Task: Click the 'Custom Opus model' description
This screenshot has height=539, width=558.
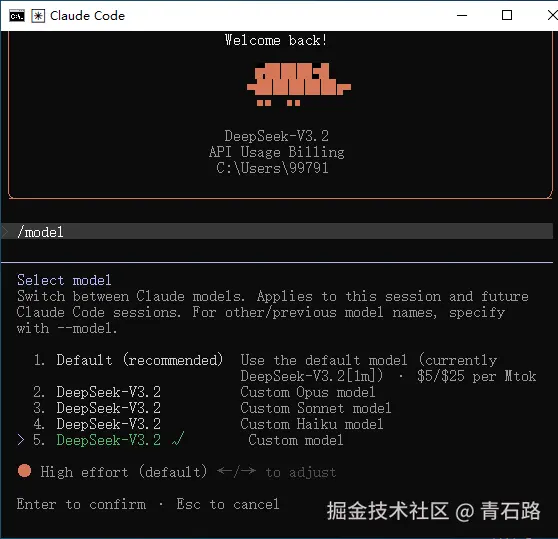Action: (307, 392)
